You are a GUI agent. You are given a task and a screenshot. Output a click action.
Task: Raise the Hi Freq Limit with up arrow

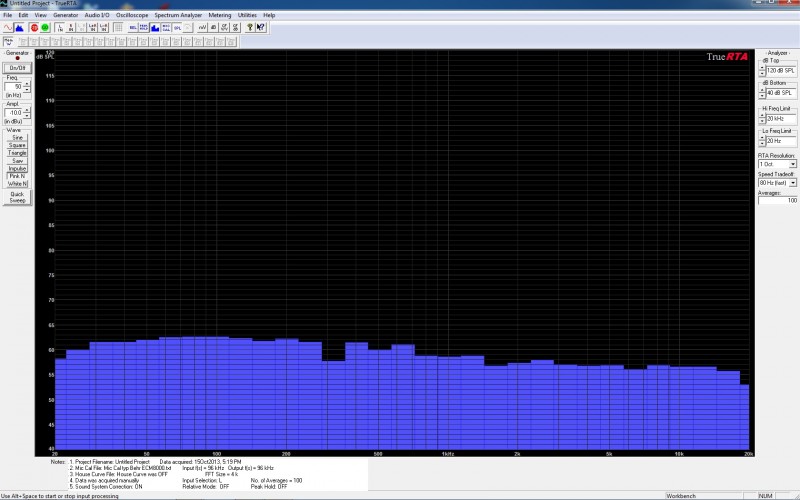click(762, 116)
